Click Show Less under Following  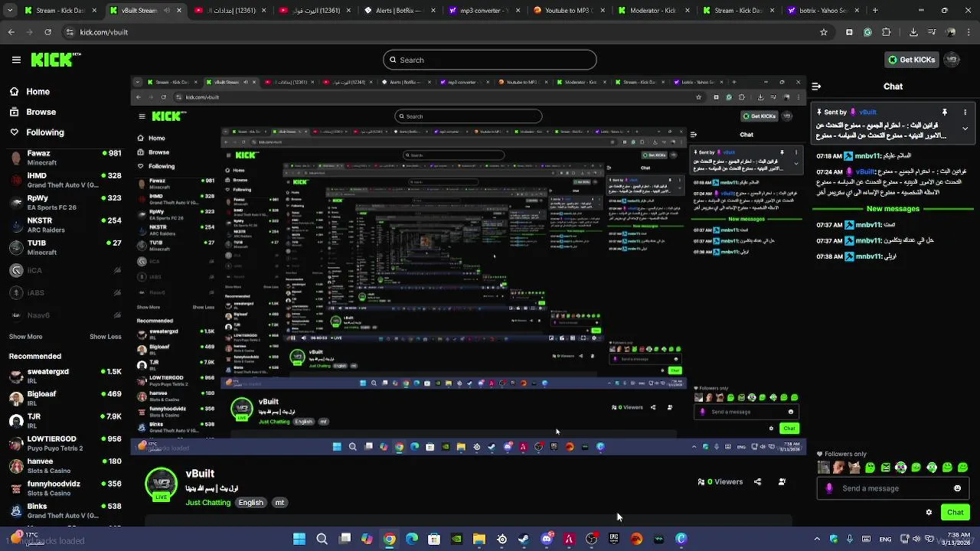[105, 337]
